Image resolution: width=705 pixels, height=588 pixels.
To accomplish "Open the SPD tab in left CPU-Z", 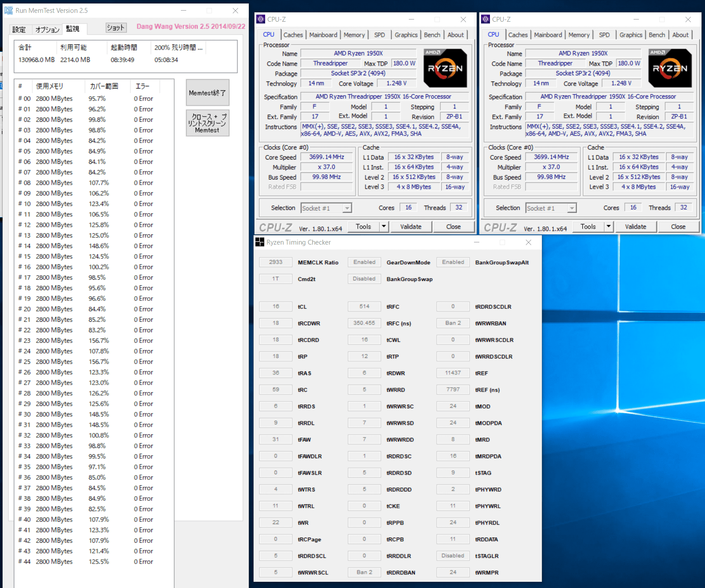I will point(380,35).
